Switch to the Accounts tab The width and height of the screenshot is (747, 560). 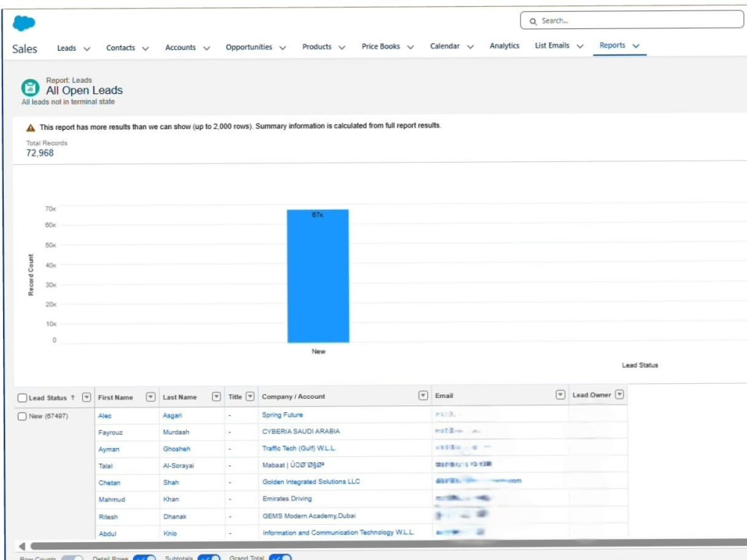pos(180,48)
